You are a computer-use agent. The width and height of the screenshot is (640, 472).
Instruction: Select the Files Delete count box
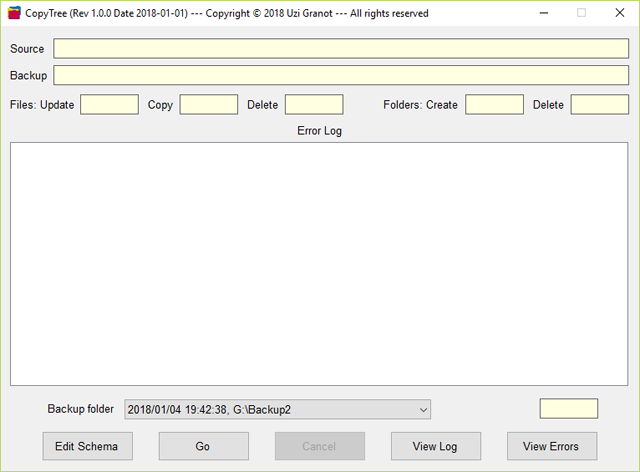[314, 105]
